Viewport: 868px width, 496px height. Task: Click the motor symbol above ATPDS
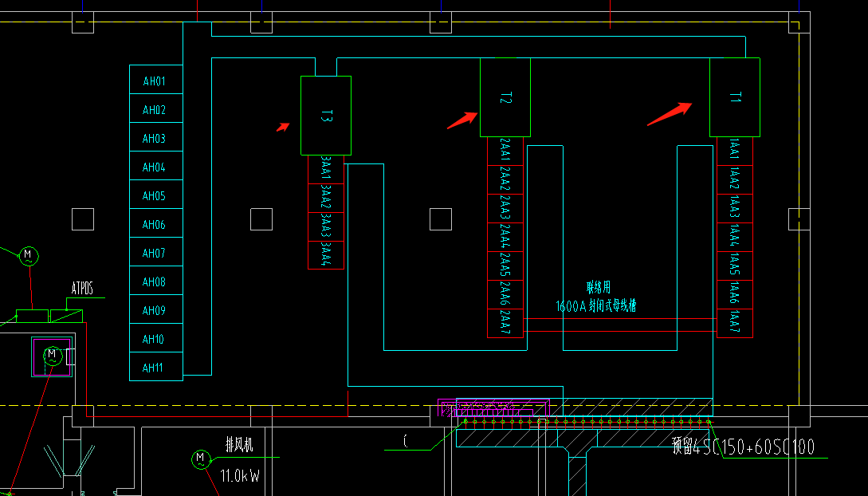[x=29, y=256]
